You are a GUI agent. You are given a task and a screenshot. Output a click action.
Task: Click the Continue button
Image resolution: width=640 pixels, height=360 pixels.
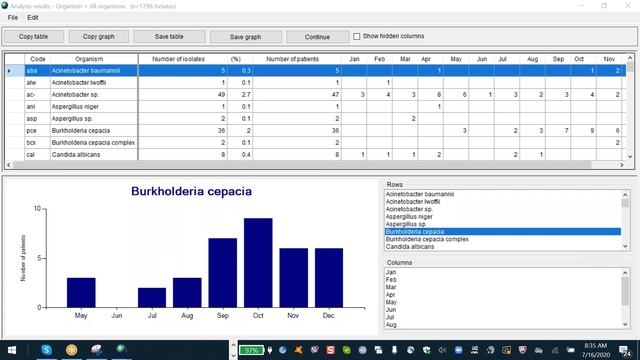(317, 37)
